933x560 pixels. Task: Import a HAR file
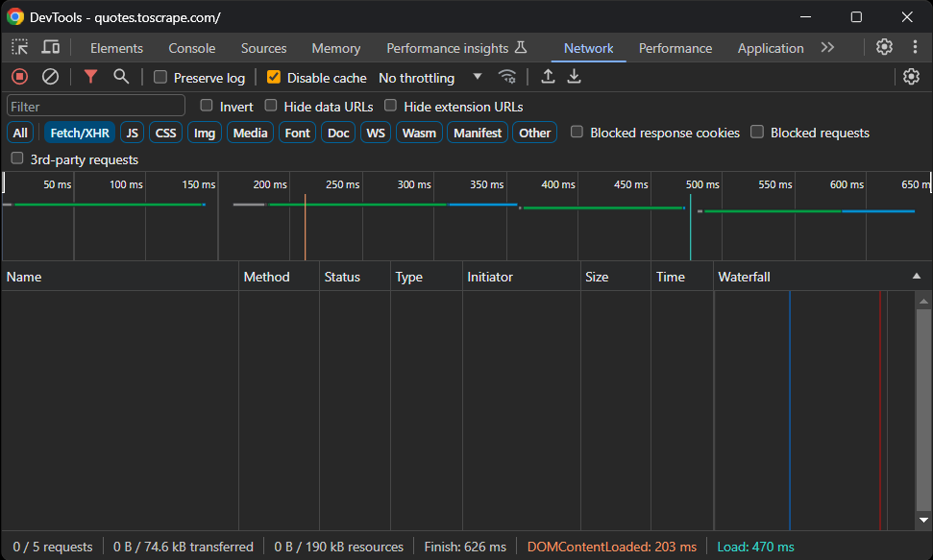point(548,77)
